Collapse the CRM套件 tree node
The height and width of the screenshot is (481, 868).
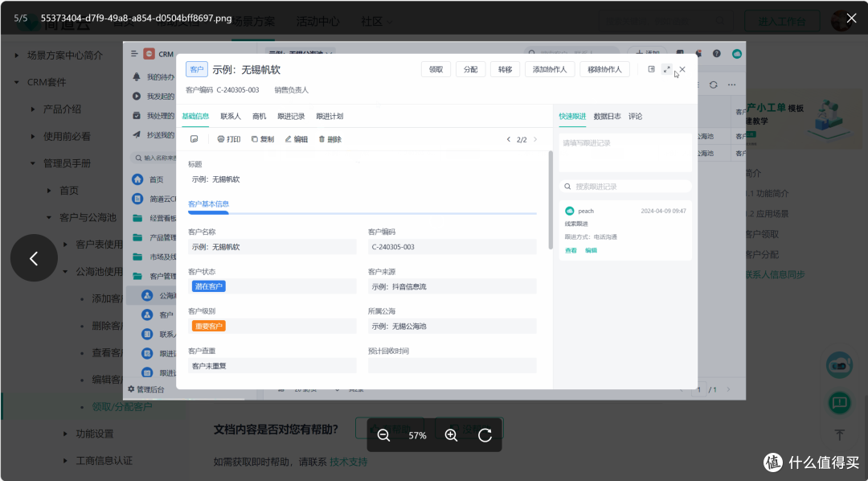(x=16, y=82)
